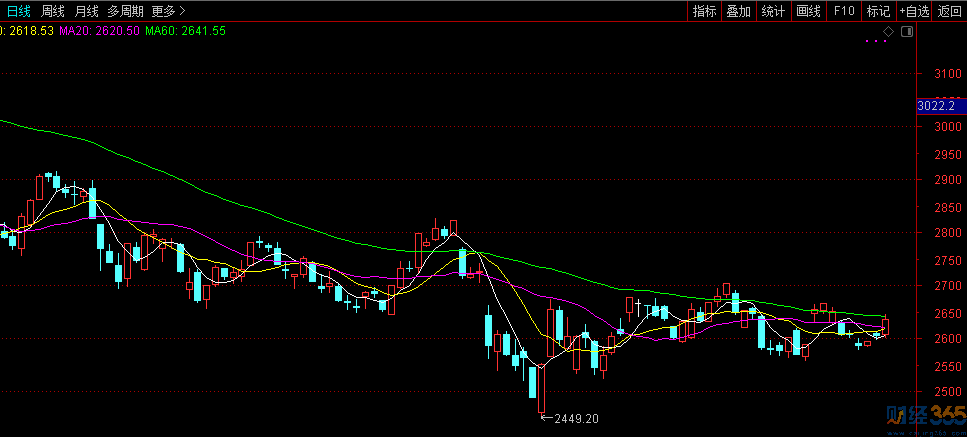Click the 2449.20 low price annotation
The width and height of the screenshot is (967, 437).
(576, 419)
